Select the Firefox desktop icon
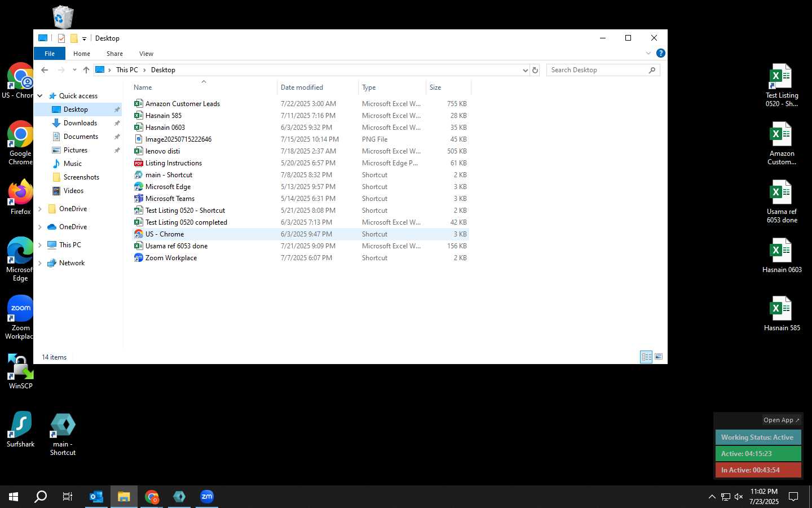 (20, 197)
